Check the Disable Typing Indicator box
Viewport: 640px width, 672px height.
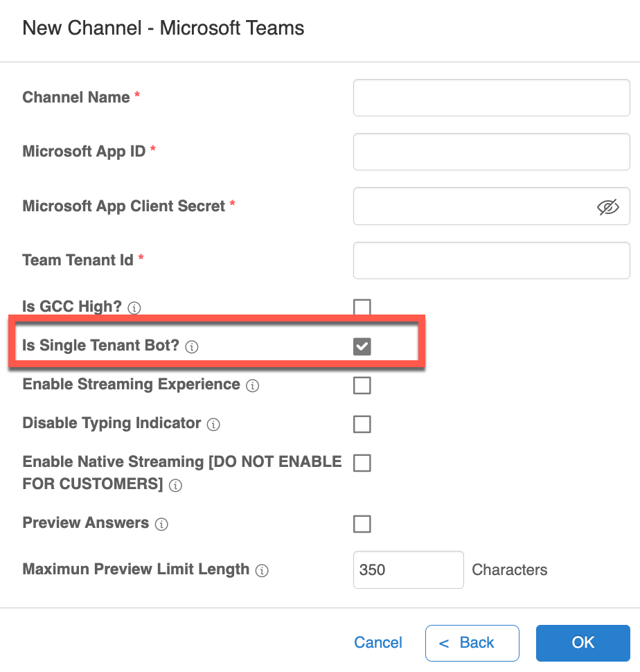pyautogui.click(x=362, y=424)
